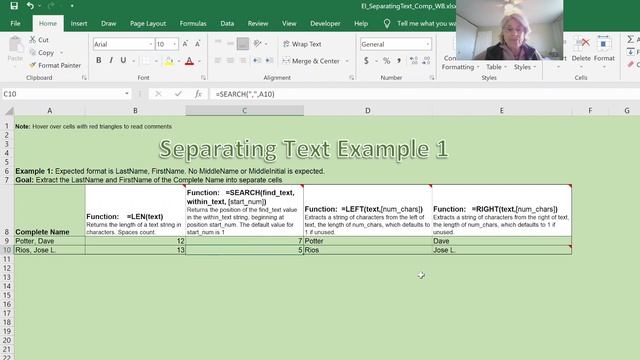Select cell with Rios, Jose L.

[49, 250]
